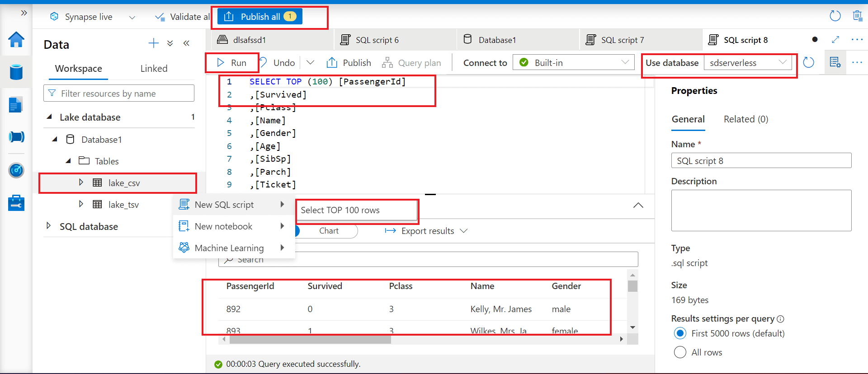Image resolution: width=868 pixels, height=374 pixels.
Task: Expand the left navigation rail
Action: (x=24, y=13)
